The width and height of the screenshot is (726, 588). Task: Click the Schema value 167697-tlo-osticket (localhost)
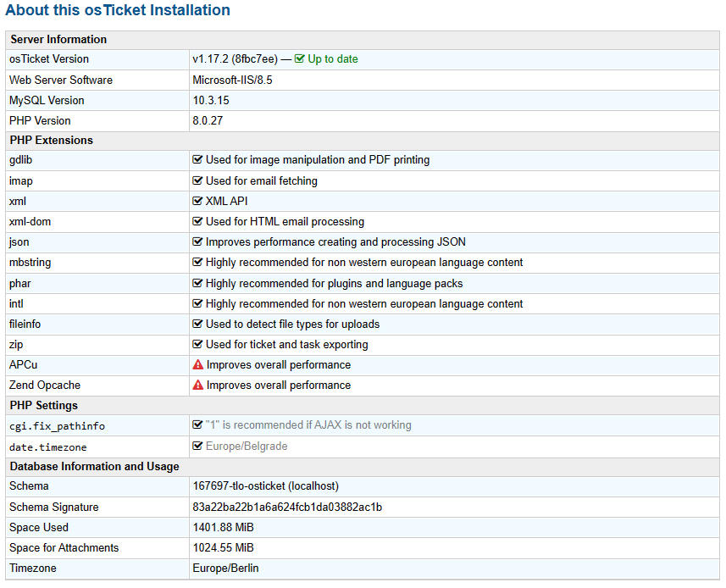(x=266, y=486)
